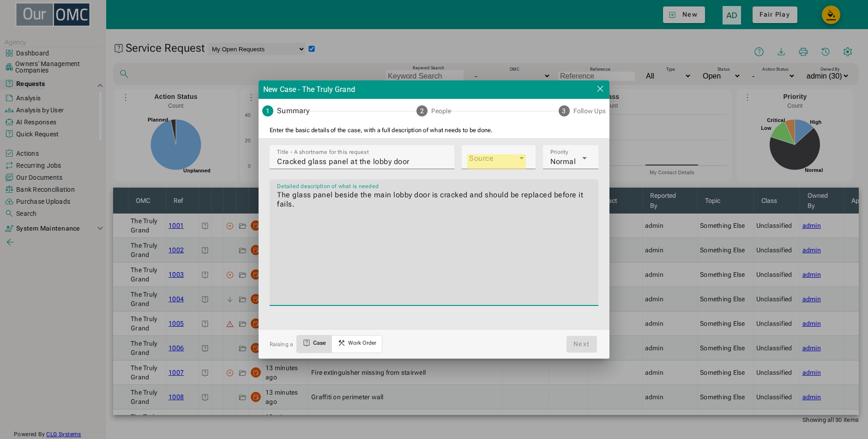868x439 pixels.
Task: Open Recurring Jobs in sidebar
Action: click(38, 165)
